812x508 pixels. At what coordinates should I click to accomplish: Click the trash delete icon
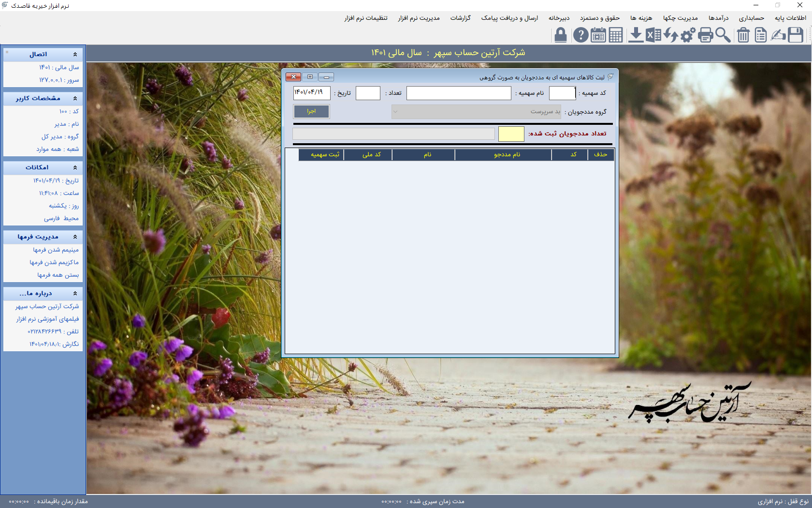click(743, 35)
